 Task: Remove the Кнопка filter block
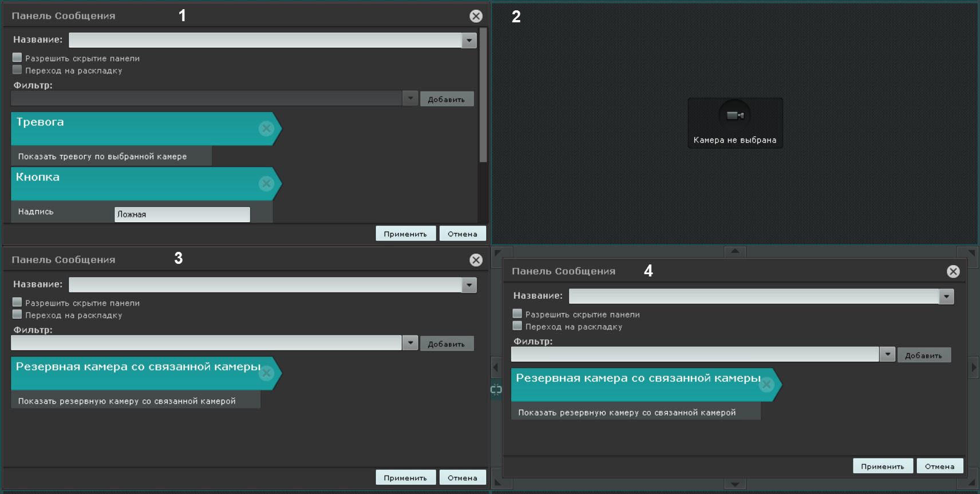[266, 184]
